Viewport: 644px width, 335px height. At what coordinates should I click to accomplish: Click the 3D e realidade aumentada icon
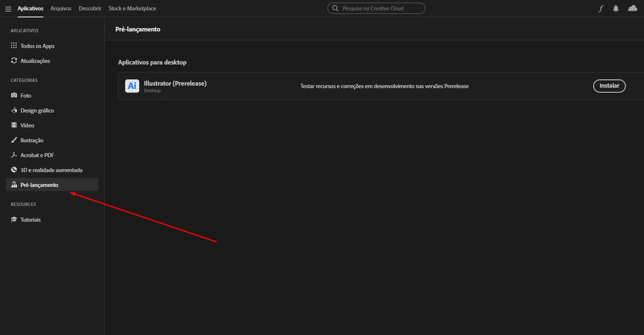click(x=14, y=170)
